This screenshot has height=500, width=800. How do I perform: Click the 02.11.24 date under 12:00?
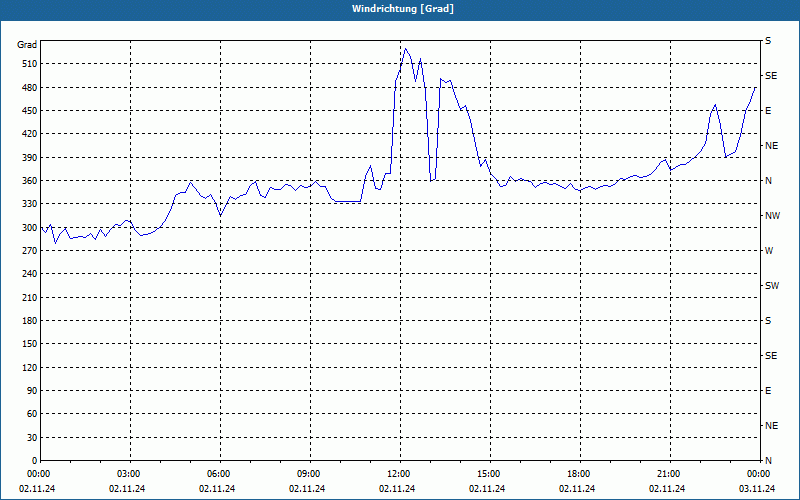[397, 489]
